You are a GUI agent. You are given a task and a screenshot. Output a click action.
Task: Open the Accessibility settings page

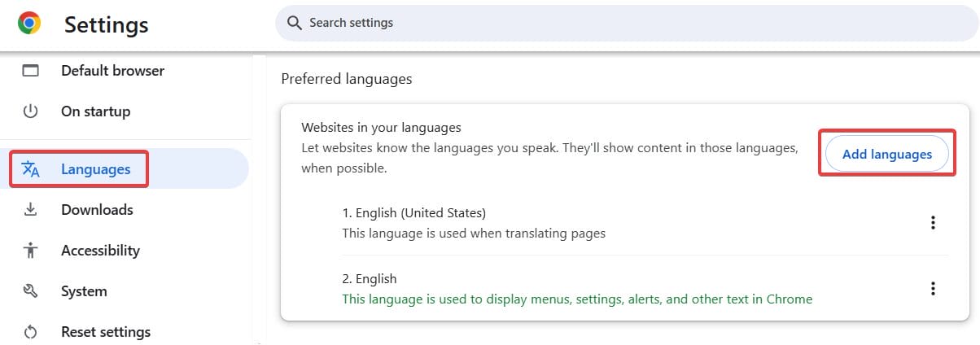pos(100,251)
